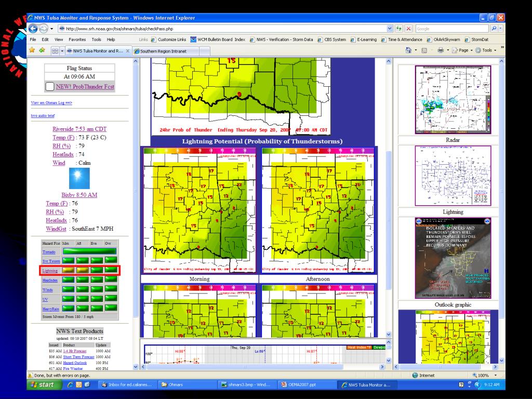Screen dimensions: 532x399
Task: Toggle the NEW! ProbThunder Fcst checkbox
Action: pyautogui.click(x=50, y=87)
